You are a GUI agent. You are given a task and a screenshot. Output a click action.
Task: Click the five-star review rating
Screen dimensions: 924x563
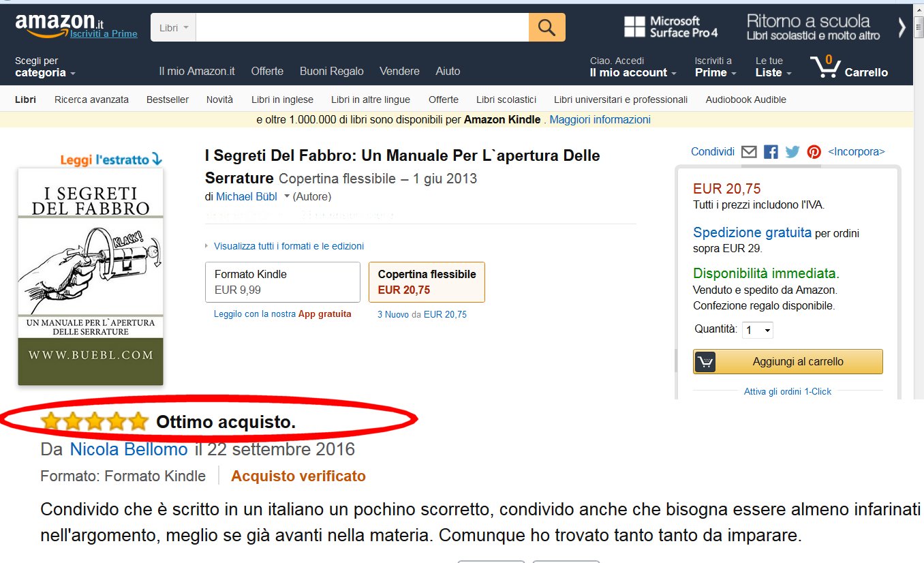(x=94, y=422)
